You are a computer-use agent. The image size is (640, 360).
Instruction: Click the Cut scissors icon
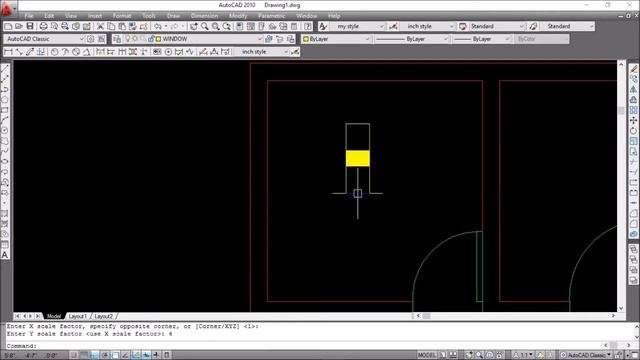coord(100,27)
